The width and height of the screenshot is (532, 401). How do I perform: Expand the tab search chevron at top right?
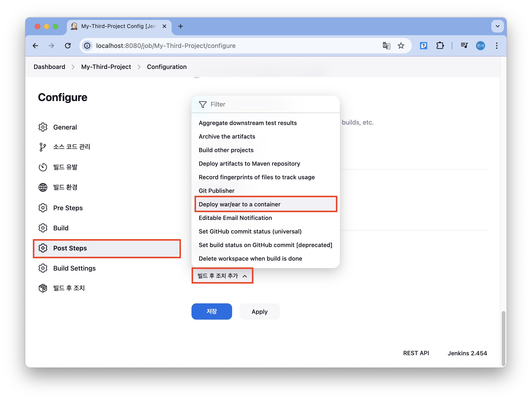pyautogui.click(x=498, y=26)
